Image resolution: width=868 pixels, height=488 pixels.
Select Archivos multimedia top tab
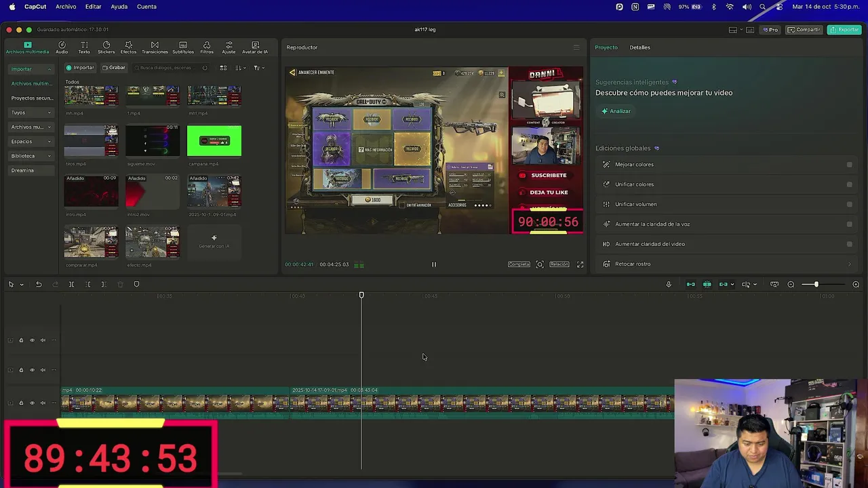pos(28,47)
